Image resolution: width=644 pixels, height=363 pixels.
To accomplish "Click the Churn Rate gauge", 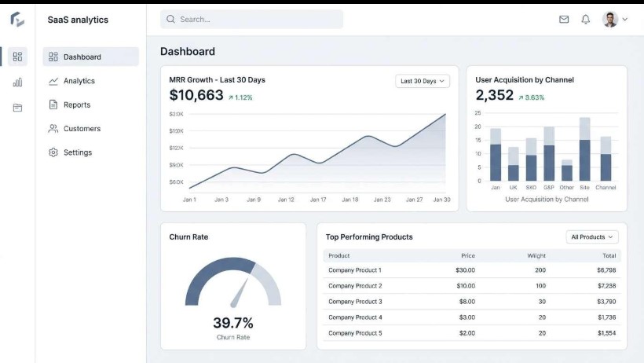I will (x=233, y=282).
